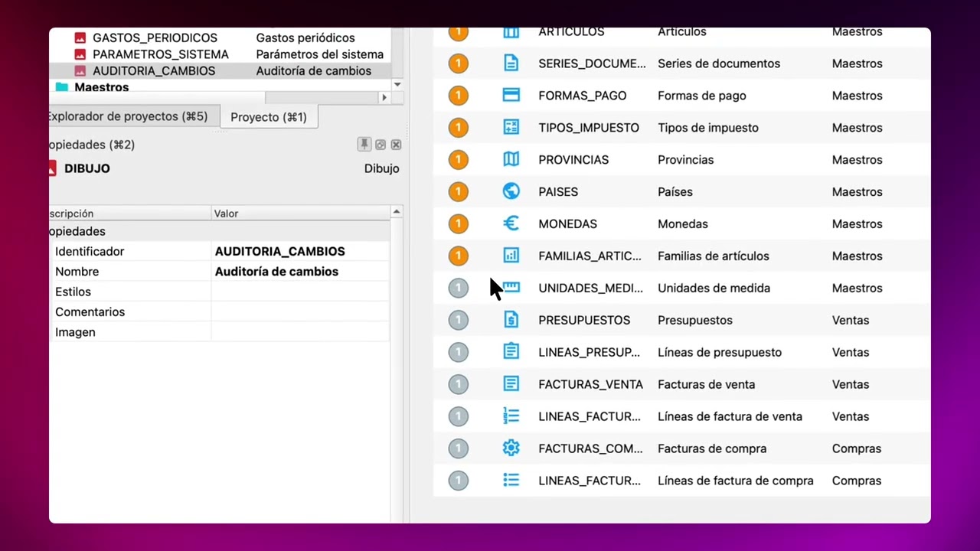Float the Propiedades panel with the detach icon
The height and width of the screenshot is (551, 980).
click(381, 145)
